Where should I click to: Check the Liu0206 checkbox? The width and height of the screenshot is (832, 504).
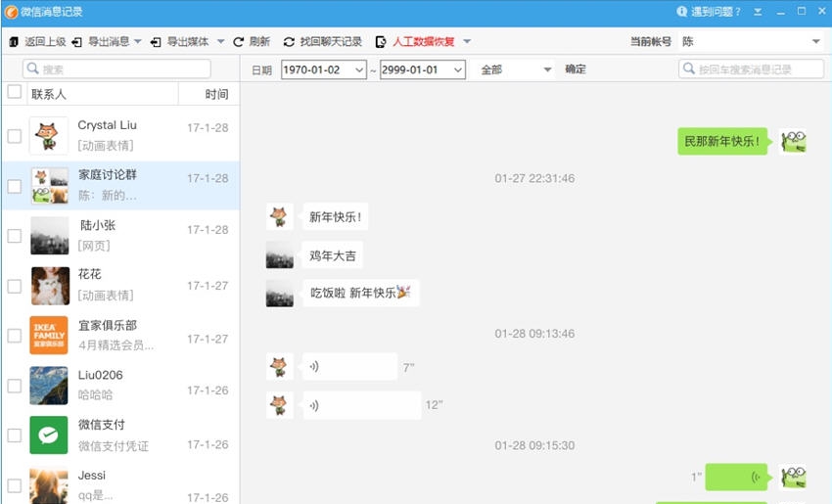coord(15,386)
